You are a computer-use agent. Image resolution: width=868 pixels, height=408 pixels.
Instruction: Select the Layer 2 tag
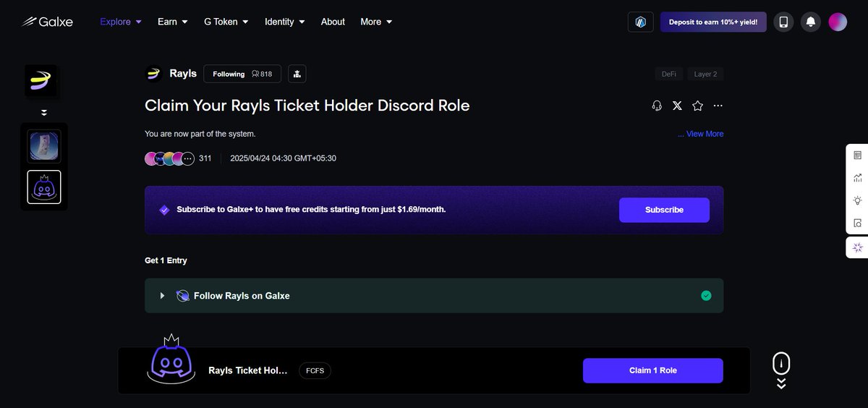coord(705,74)
